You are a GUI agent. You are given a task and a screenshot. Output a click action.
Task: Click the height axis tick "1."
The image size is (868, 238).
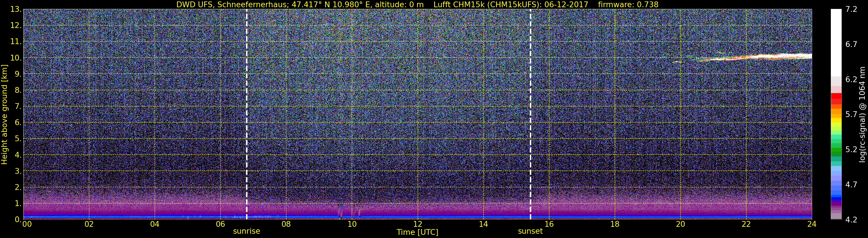[x=18, y=203]
